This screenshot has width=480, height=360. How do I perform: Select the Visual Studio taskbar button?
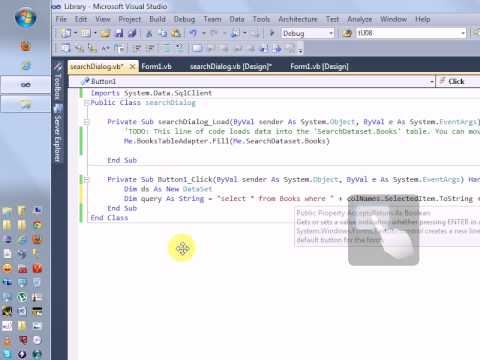coord(25,85)
